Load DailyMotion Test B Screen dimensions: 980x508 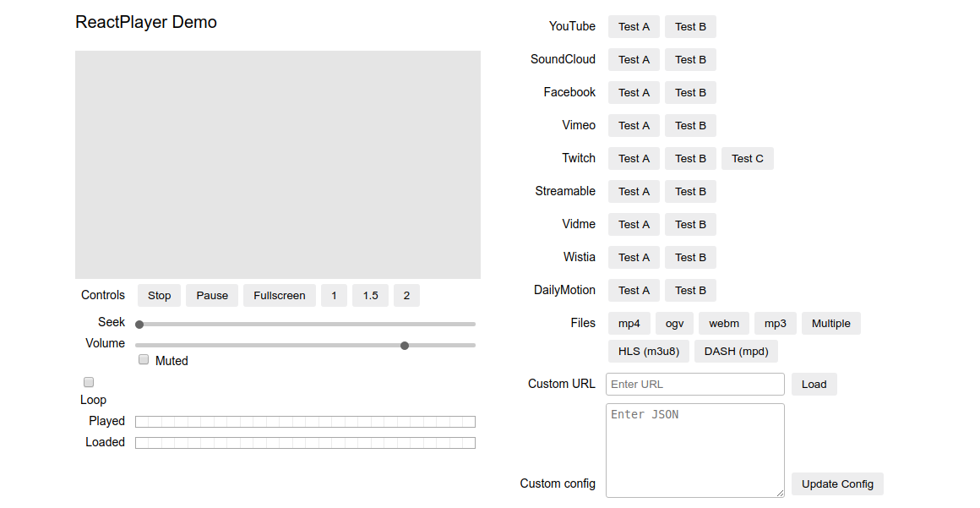(x=690, y=290)
